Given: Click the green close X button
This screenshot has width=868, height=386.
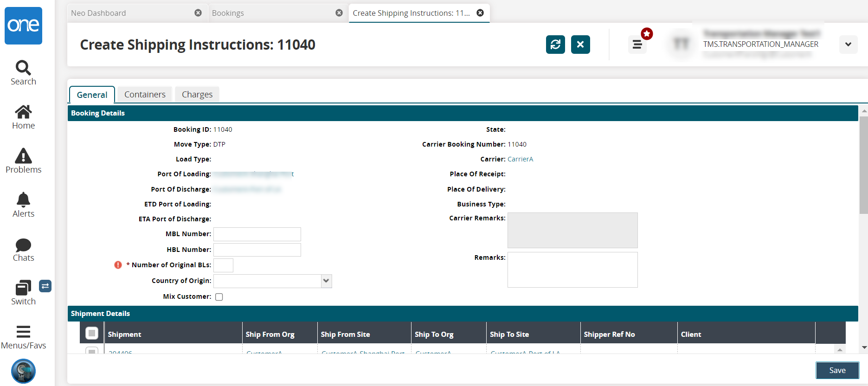Looking at the screenshot, I should [x=580, y=45].
